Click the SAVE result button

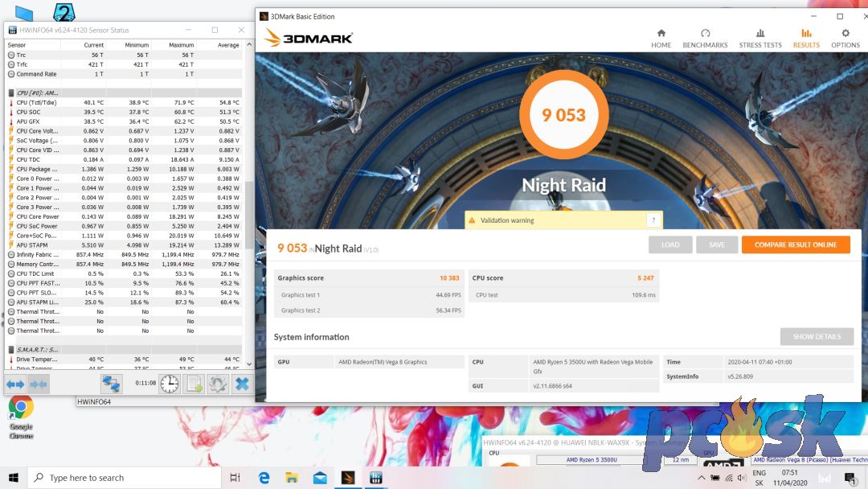(x=716, y=244)
